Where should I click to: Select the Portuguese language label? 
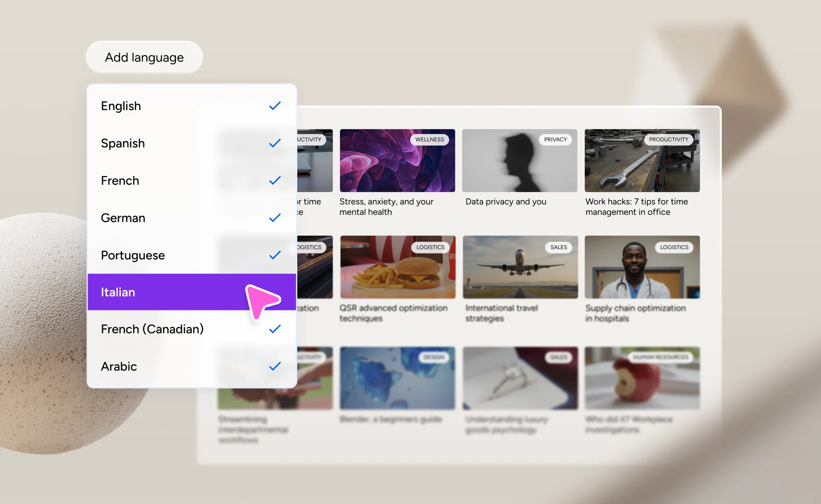click(133, 255)
